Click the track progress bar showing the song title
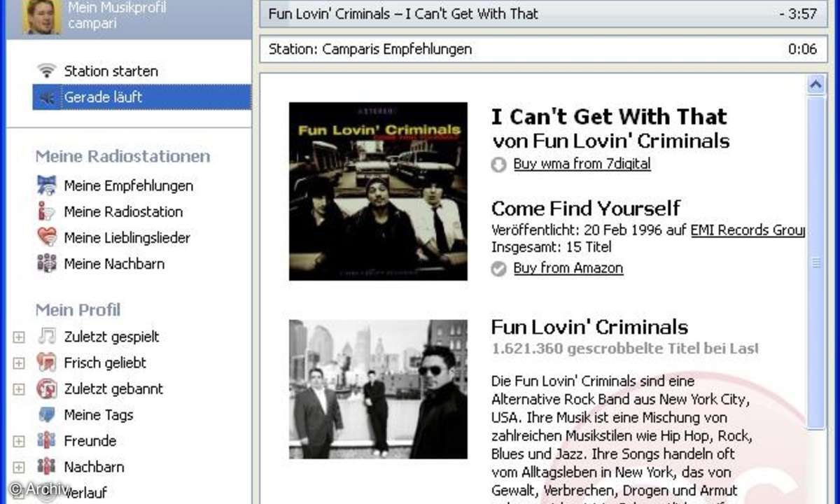The height and width of the screenshot is (504, 840). tap(542, 14)
